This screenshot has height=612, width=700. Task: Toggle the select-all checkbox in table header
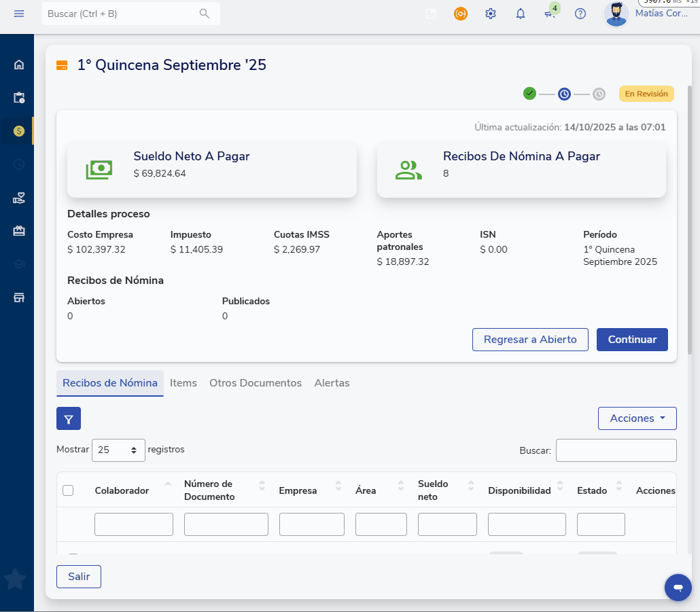pos(68,490)
